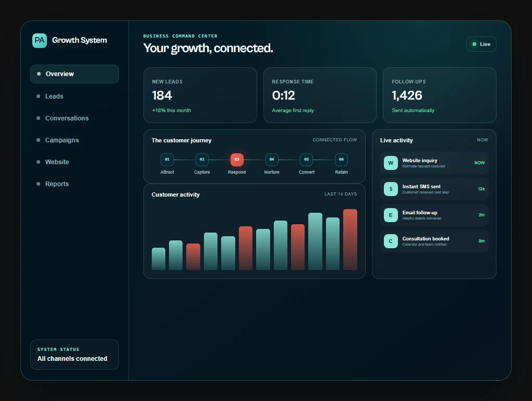Click the "+18% this month" text

(172, 110)
